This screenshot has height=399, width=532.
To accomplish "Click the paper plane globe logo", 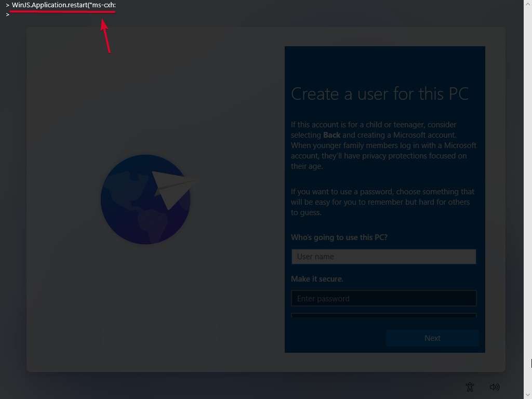I will pyautogui.click(x=145, y=199).
